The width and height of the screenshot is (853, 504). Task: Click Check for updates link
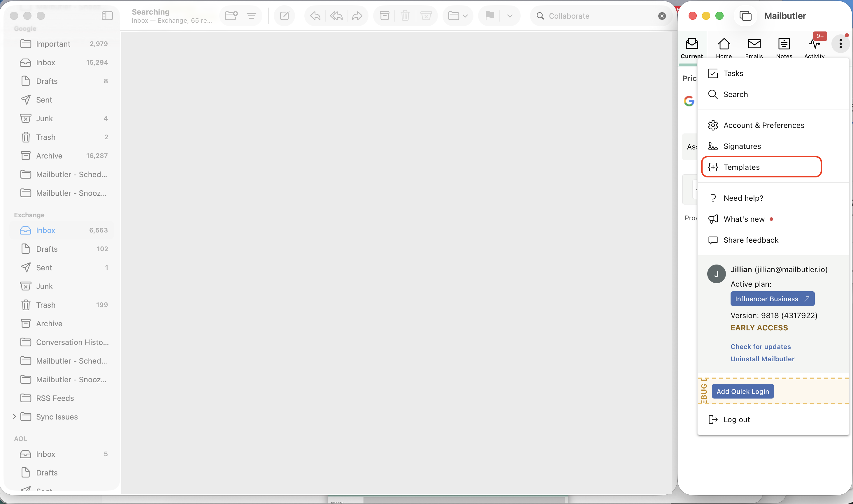click(761, 346)
